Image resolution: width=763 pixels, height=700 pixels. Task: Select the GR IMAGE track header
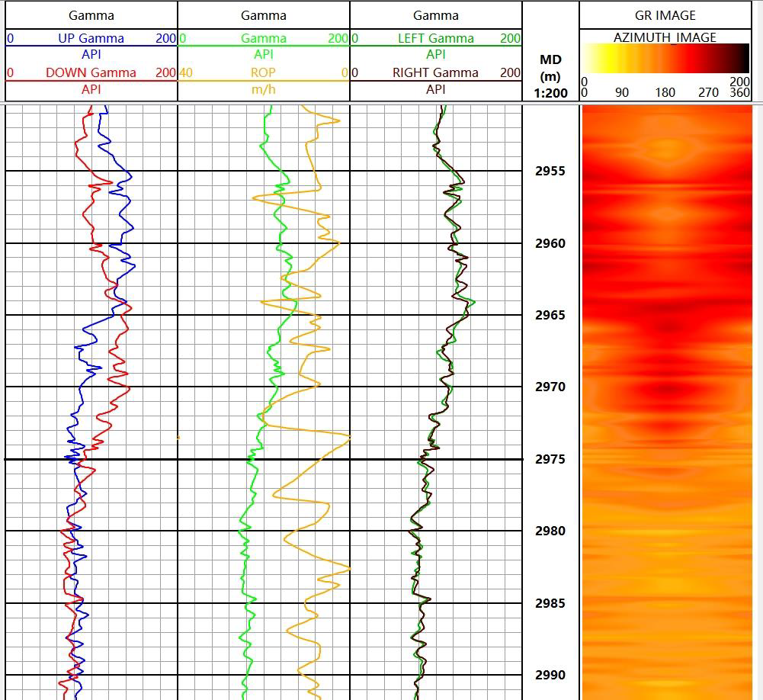[x=665, y=15]
